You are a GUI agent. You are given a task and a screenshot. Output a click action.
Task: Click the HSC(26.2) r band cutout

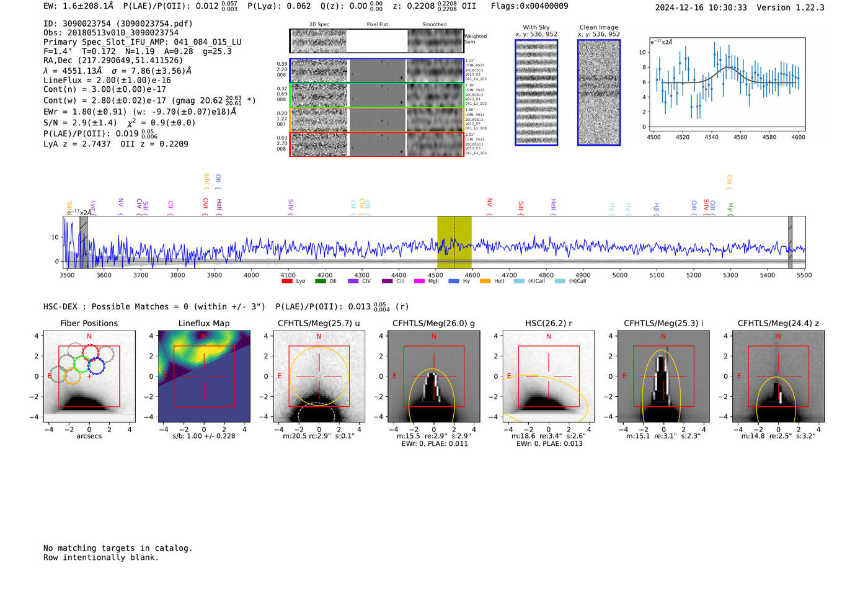[x=549, y=376]
